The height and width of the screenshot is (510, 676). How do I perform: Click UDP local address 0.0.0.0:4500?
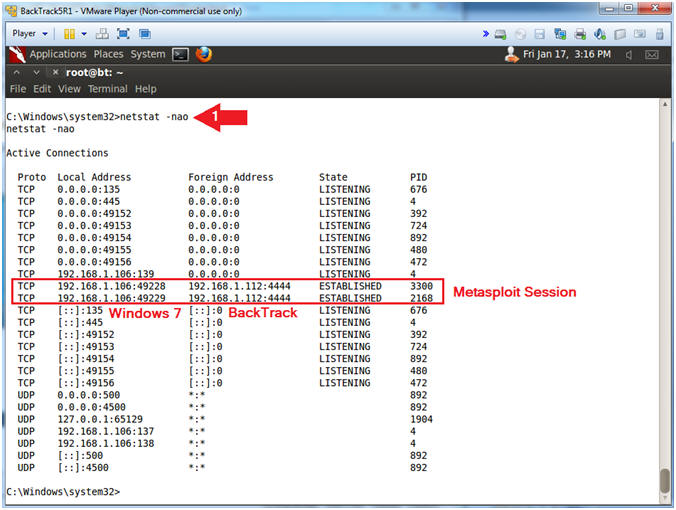tap(91, 407)
